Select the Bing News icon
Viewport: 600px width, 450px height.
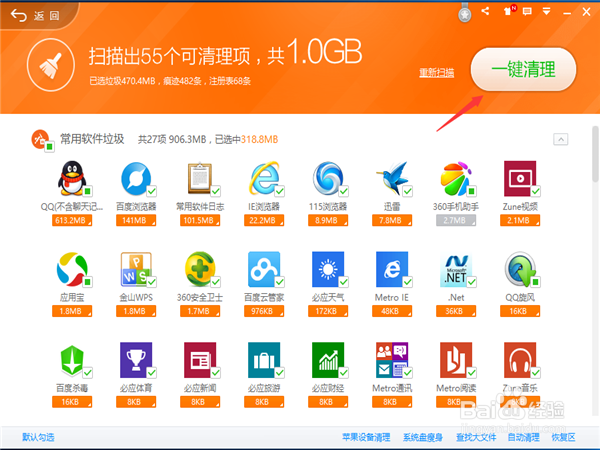(x=200, y=360)
